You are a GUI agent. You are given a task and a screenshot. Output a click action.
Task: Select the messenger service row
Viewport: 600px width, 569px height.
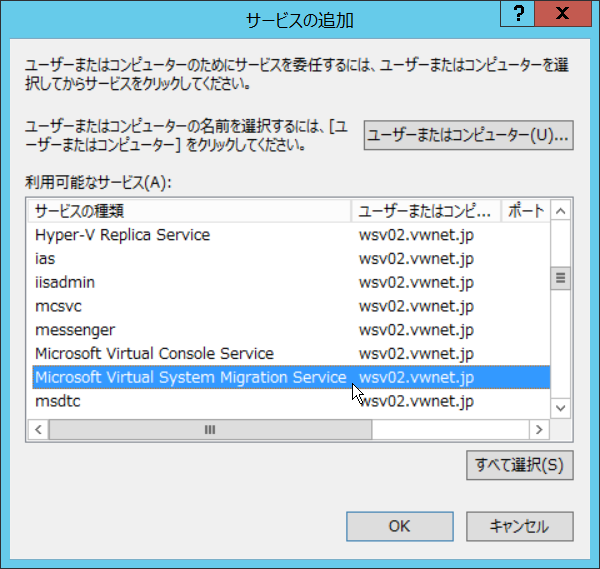pos(289,330)
